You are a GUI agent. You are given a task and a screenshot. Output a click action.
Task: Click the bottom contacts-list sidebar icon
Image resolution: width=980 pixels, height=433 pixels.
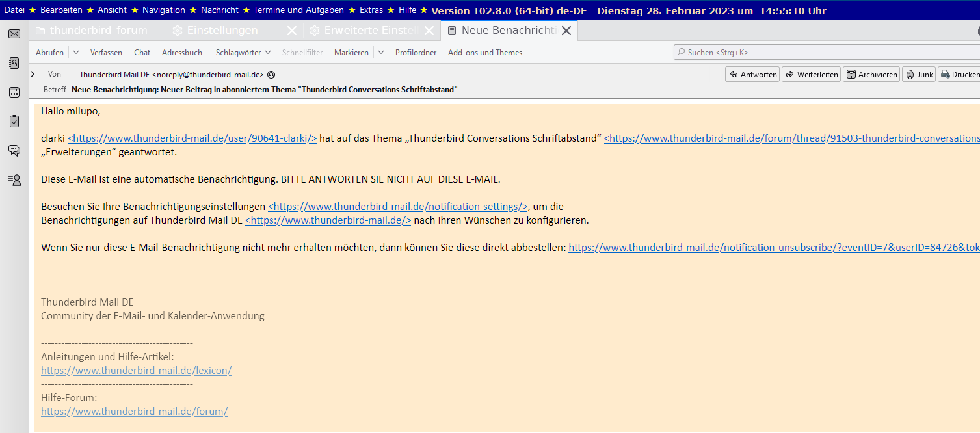14,180
